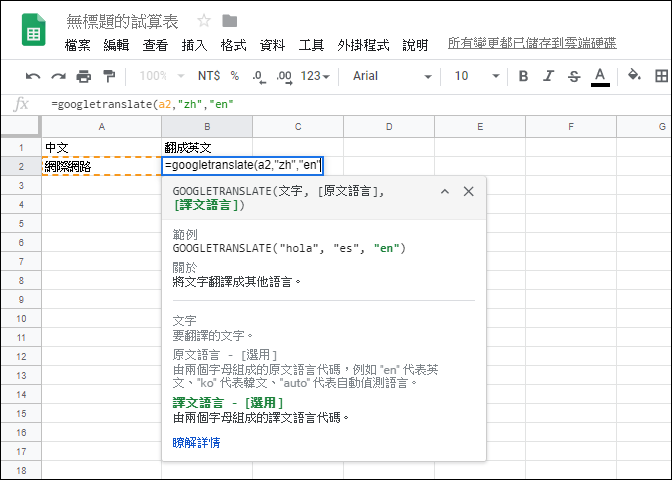Open the 查看 menu

click(155, 45)
